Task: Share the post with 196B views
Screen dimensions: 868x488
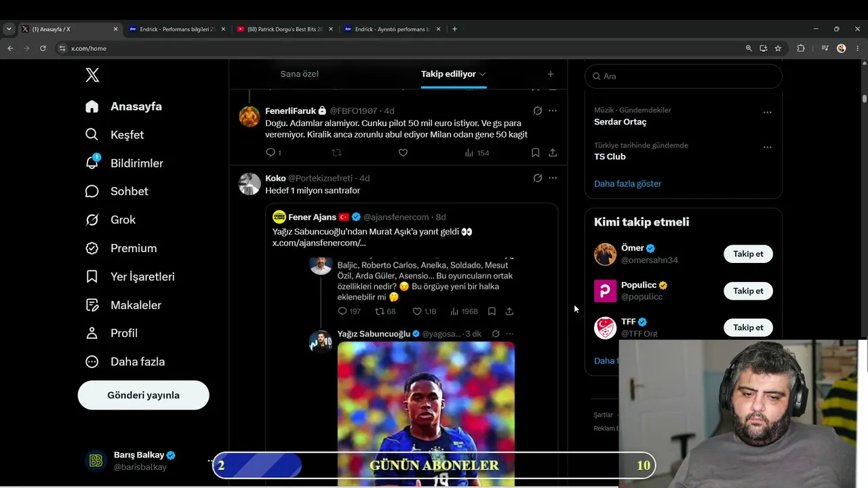Action: point(509,311)
